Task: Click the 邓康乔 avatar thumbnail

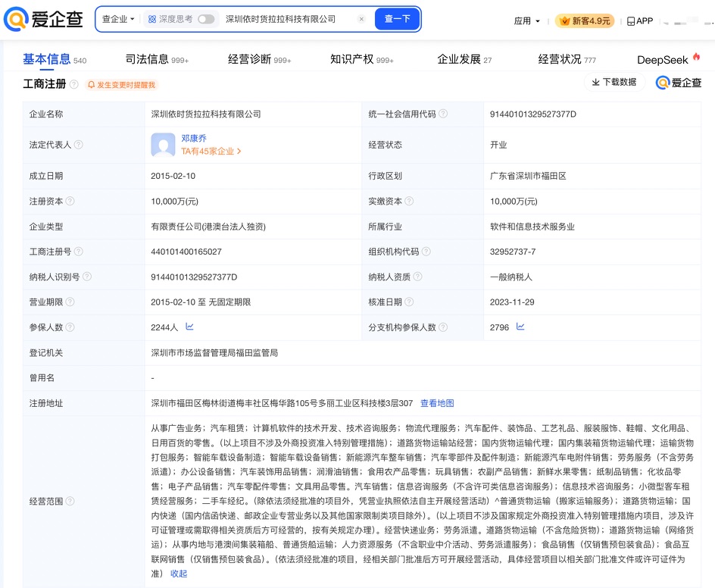Action: (x=163, y=145)
